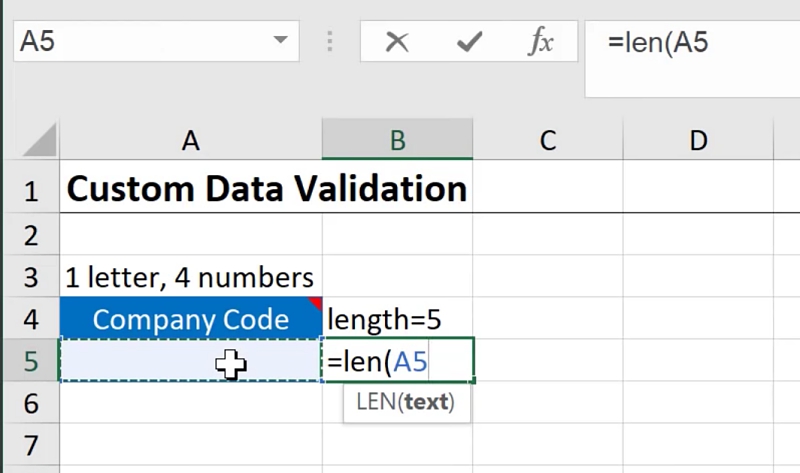The height and width of the screenshot is (473, 800).
Task: Select column B header
Action: pyautogui.click(x=397, y=141)
